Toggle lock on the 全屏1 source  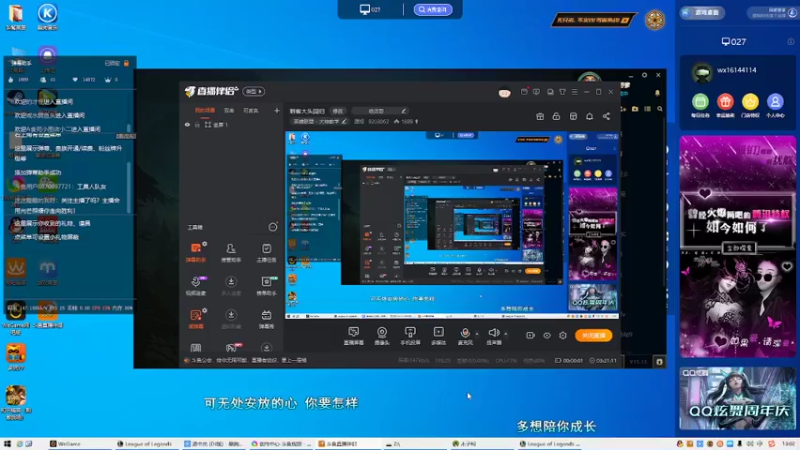point(197,124)
